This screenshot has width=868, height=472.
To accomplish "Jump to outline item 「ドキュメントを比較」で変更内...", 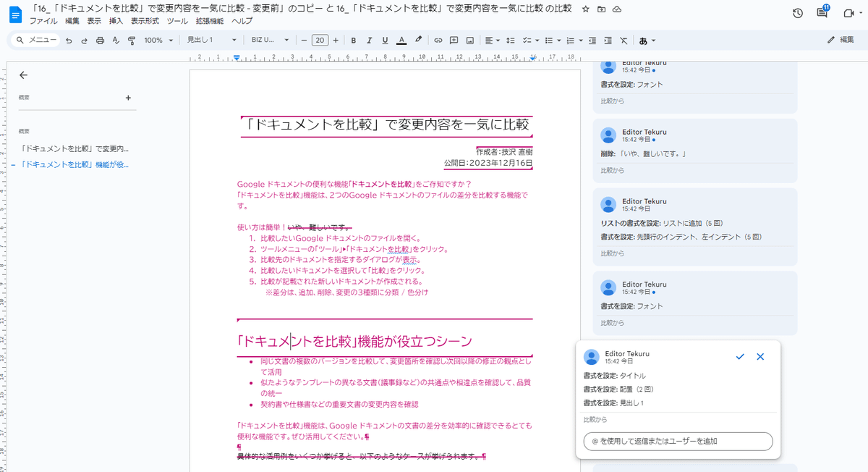I will (x=75, y=148).
